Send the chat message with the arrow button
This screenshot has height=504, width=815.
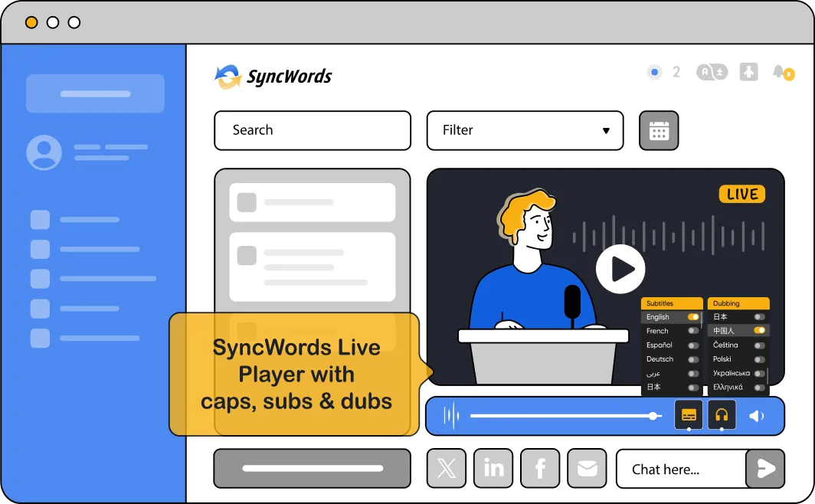tap(764, 468)
